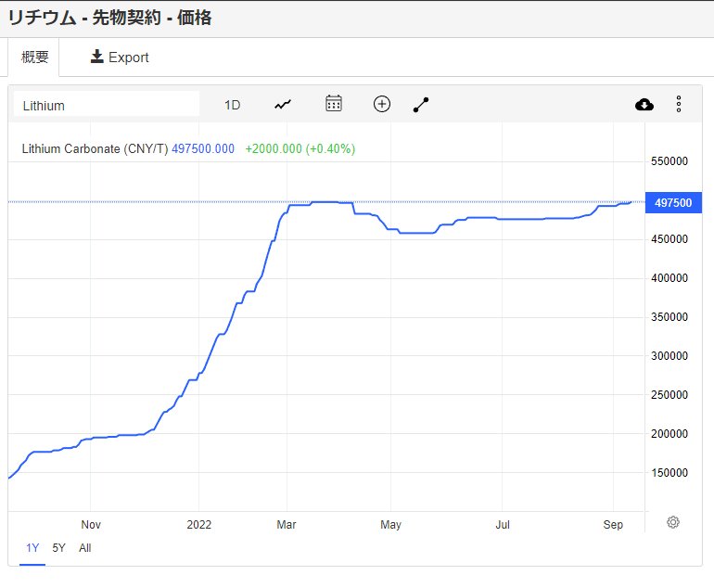Screen dimensions: 714x588
Task: Select the 5Y time range
Action: [x=58, y=548]
